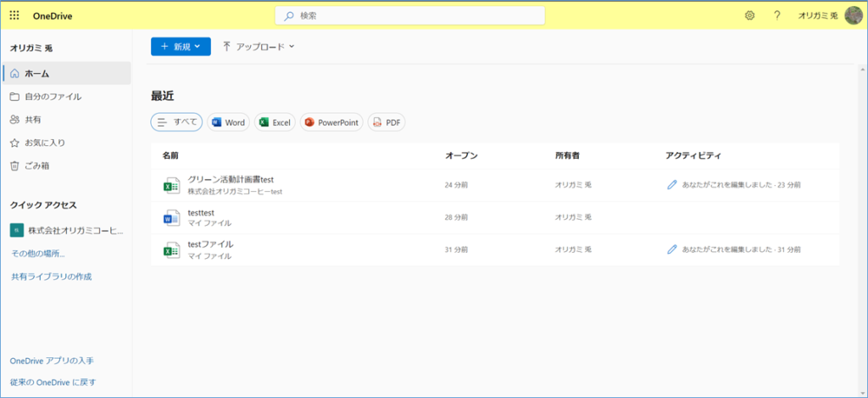Click 従来の OneDrive に戻す link
The width and height of the screenshot is (868, 398).
(x=53, y=382)
